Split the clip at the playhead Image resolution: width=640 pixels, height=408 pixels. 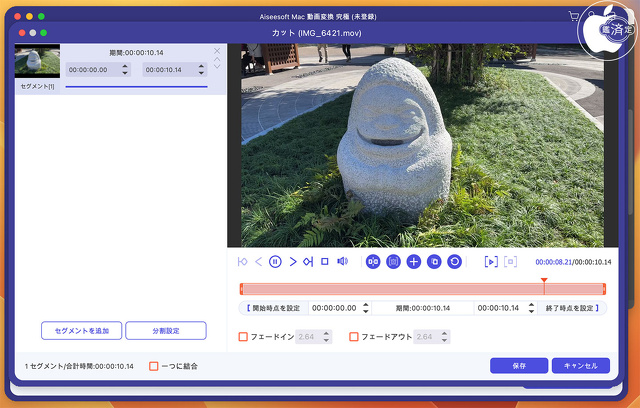coord(373,262)
